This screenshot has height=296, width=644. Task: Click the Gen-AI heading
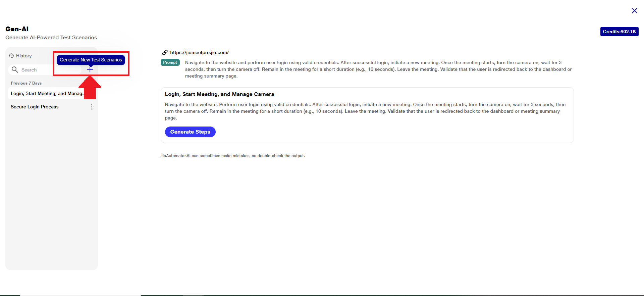pyautogui.click(x=17, y=29)
